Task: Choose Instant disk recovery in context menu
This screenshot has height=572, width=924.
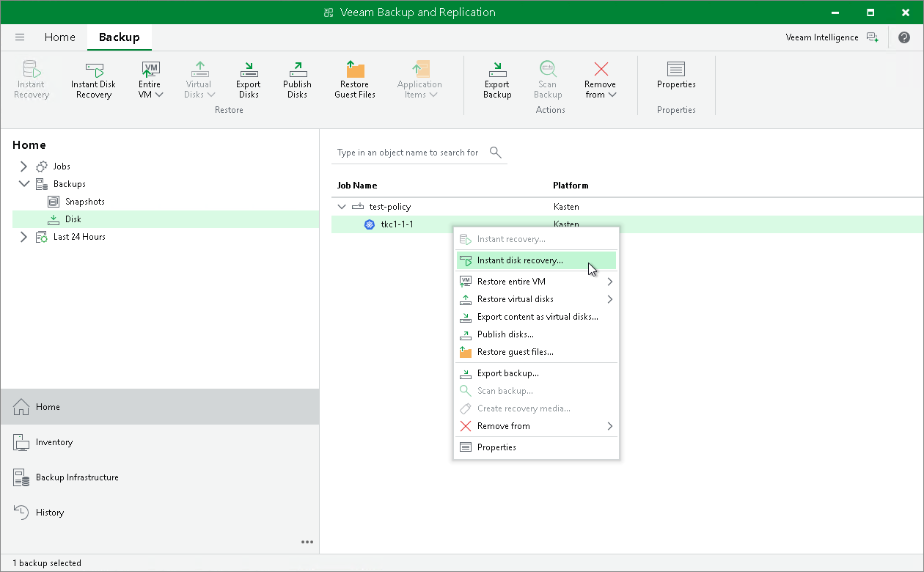Action: (x=536, y=260)
